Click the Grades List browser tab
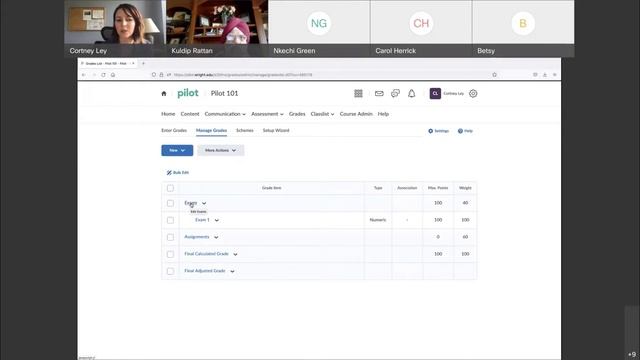The height and width of the screenshot is (360, 640). click(x=107, y=64)
